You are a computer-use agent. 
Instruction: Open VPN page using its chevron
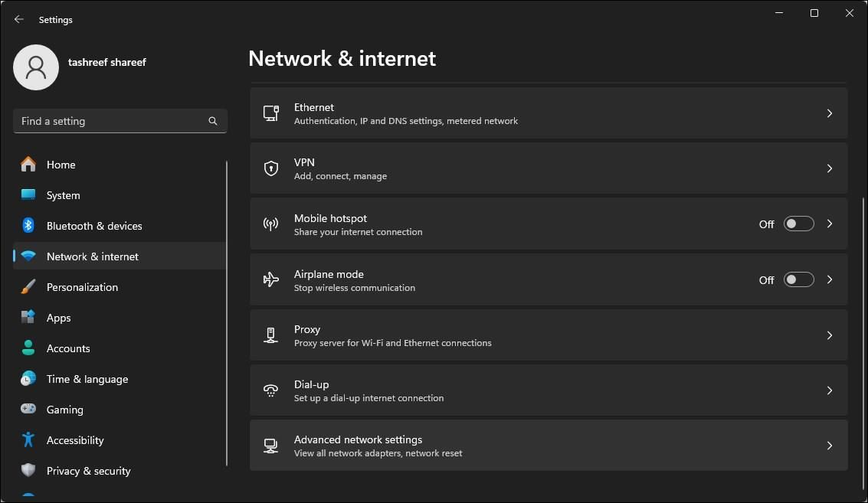click(x=829, y=168)
